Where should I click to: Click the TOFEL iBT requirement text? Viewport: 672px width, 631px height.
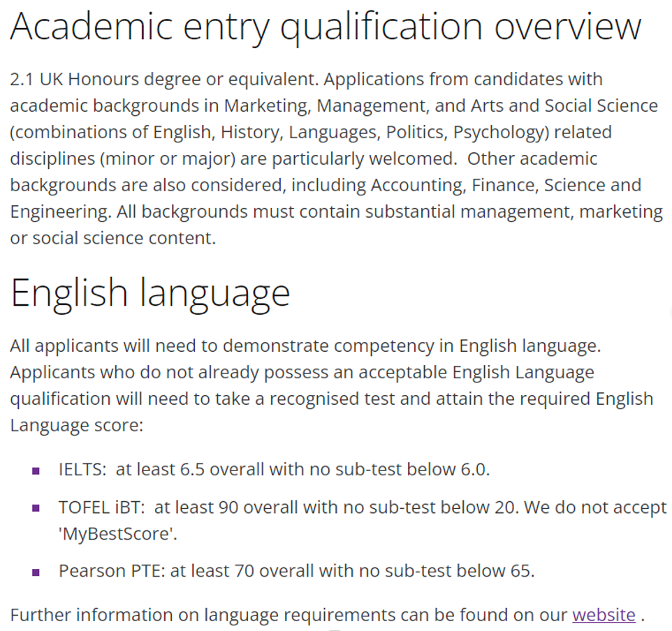pos(363,521)
